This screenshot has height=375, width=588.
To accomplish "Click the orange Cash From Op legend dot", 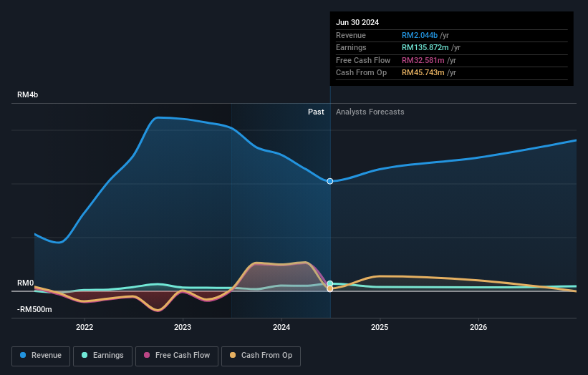I will [x=233, y=355].
